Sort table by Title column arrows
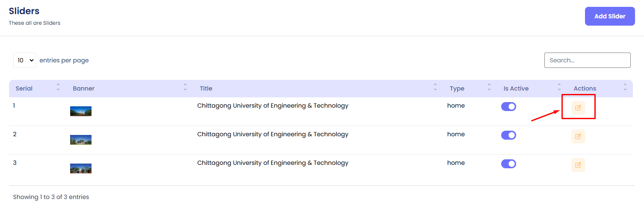This screenshot has height=205, width=644. [x=435, y=87]
